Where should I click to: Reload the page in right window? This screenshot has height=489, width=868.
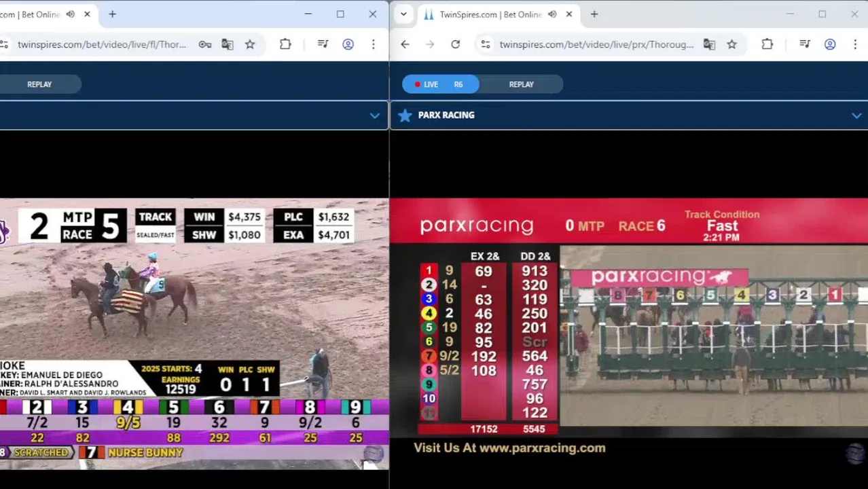455,44
